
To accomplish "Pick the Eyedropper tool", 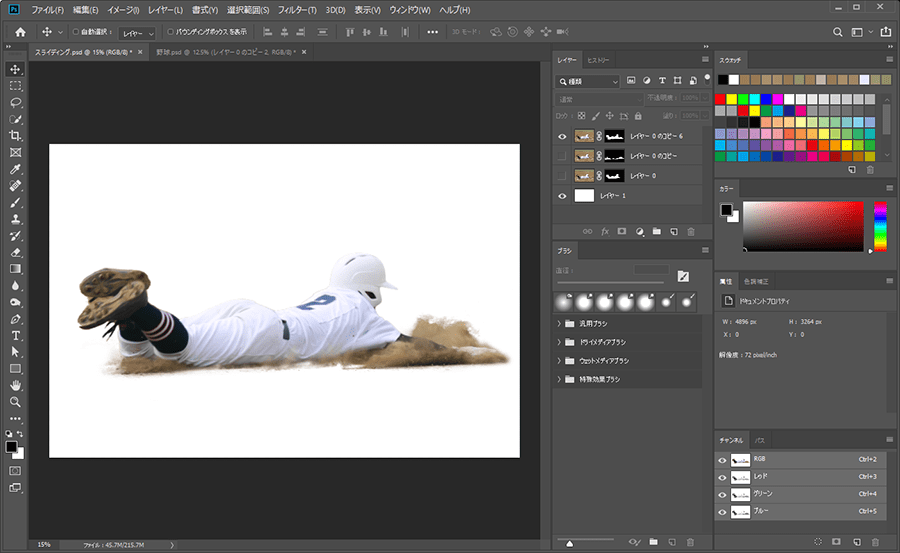I will [x=15, y=169].
